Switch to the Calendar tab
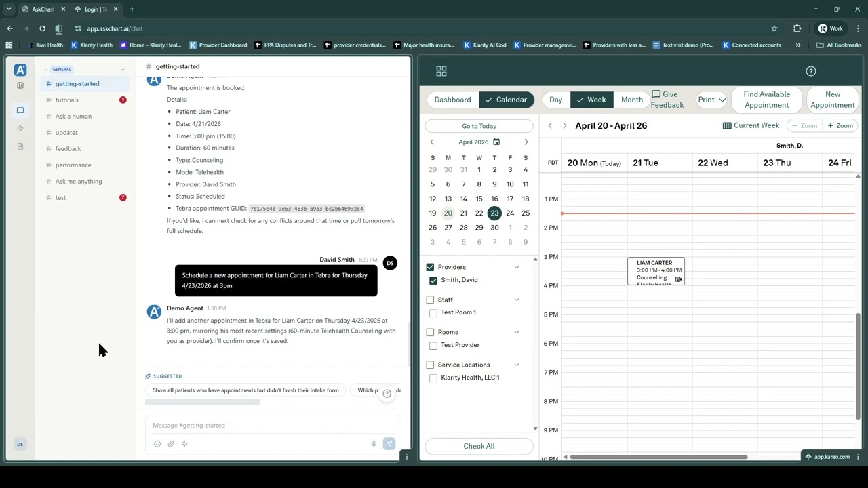Screen dimensions: 868x488 pos(505,100)
